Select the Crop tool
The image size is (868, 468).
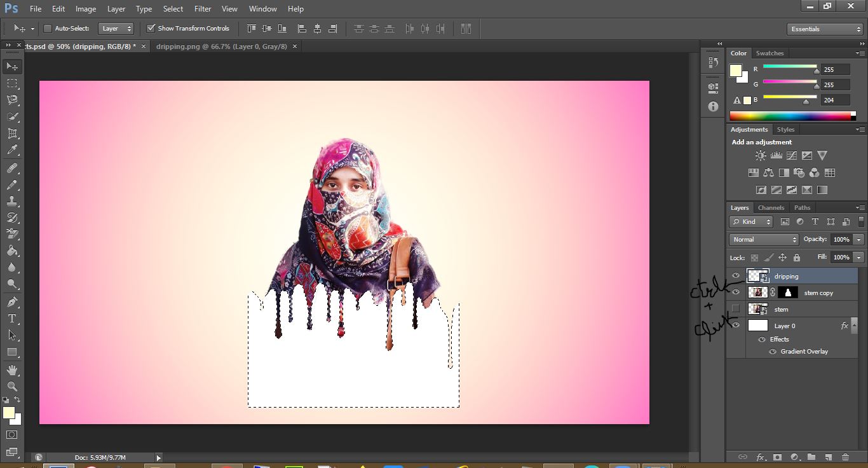[11, 134]
